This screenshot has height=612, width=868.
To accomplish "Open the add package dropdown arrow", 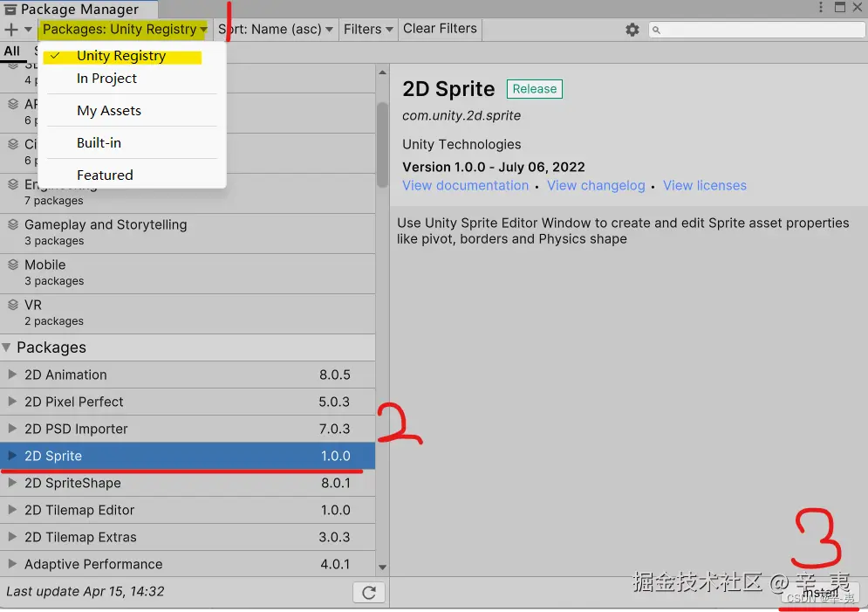I will [28, 30].
